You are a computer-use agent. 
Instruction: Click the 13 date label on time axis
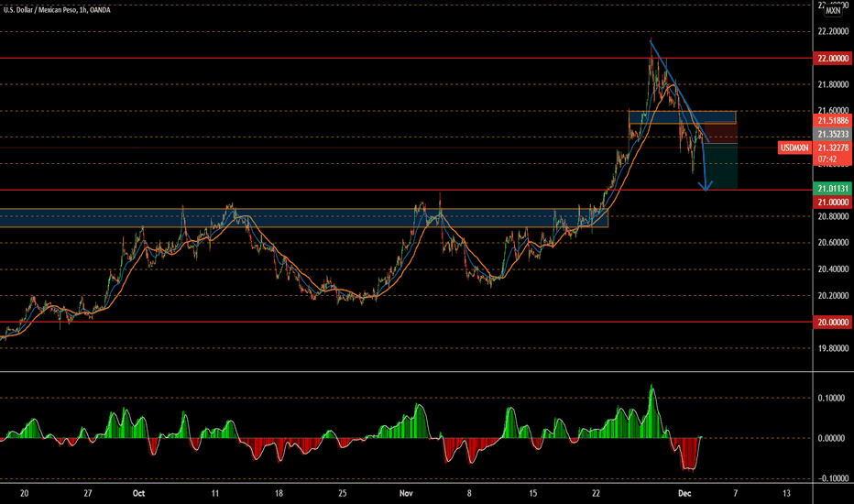coord(786,493)
